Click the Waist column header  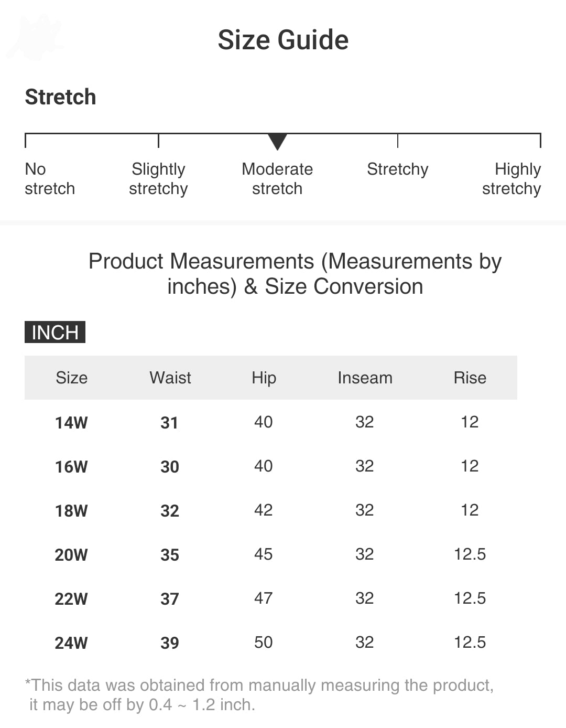click(170, 378)
